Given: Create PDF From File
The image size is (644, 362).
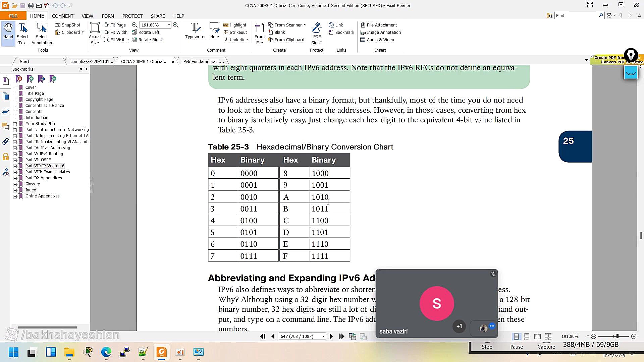Looking at the screenshot, I should click(x=259, y=34).
